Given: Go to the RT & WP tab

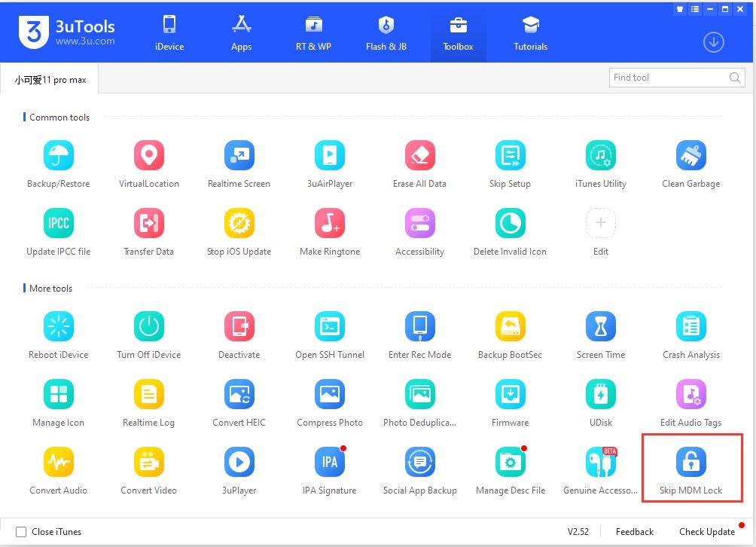Looking at the screenshot, I should 313,33.
